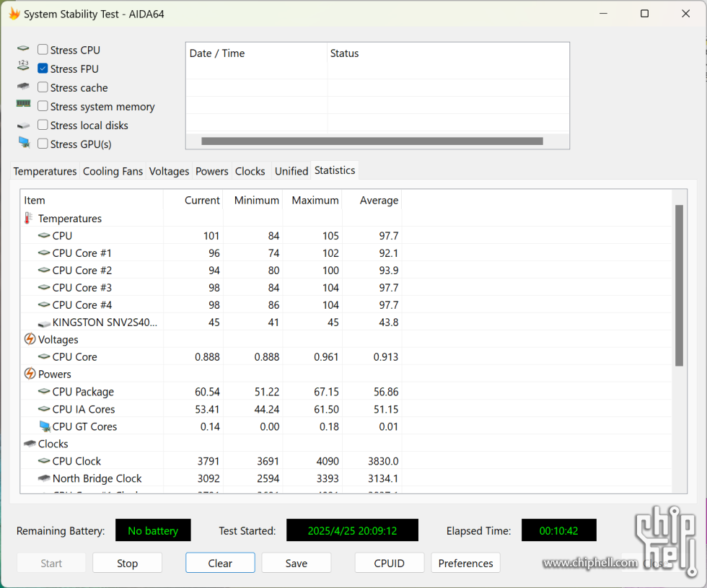Click the icon beside CPU Core #3
The image size is (707, 588).
[44, 287]
